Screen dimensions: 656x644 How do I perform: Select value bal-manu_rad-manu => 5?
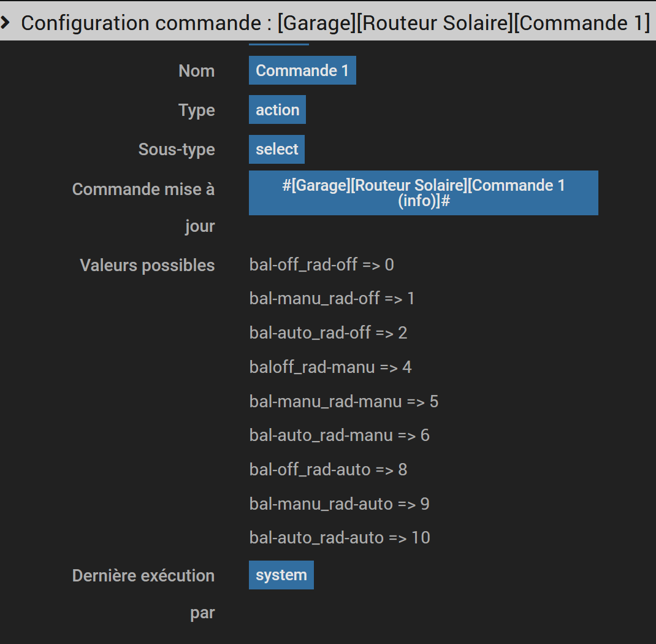pyautogui.click(x=343, y=402)
